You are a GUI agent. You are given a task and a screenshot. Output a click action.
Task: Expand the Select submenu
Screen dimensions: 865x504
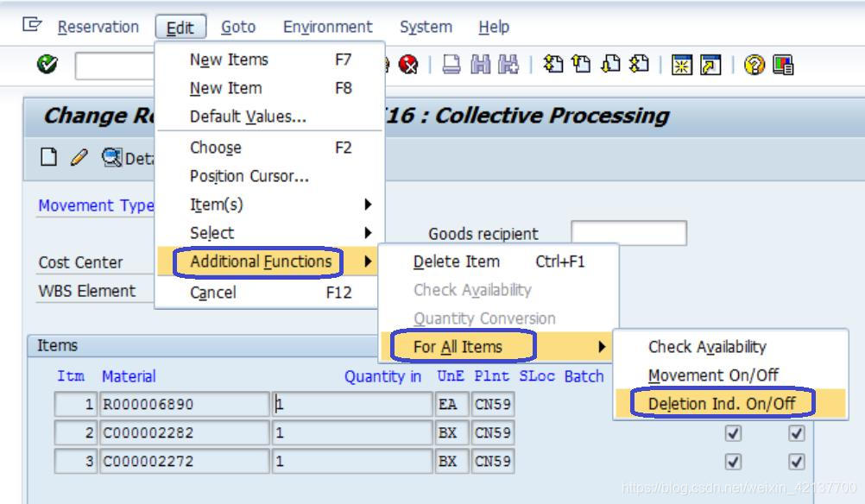pos(270,233)
